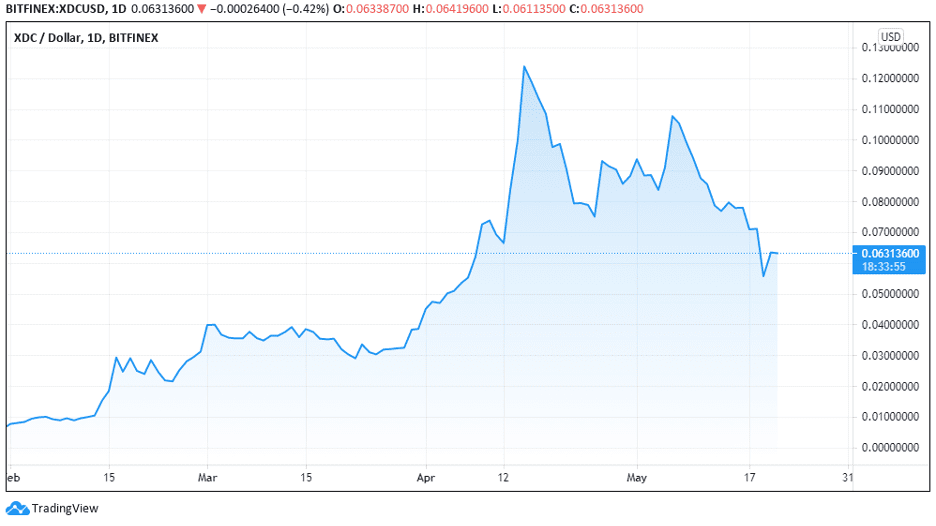Click the TradingView cloud logo icon
Image resolution: width=936 pixels, height=526 pixels.
pyautogui.click(x=17, y=508)
